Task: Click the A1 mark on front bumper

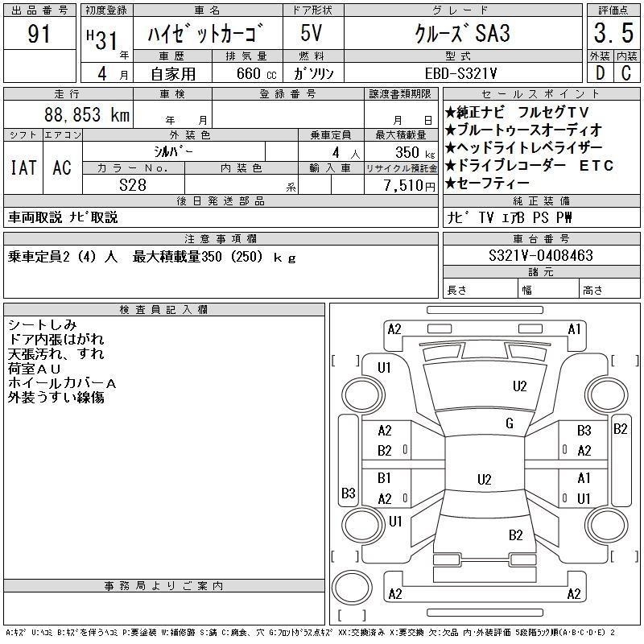Action: pos(574,329)
